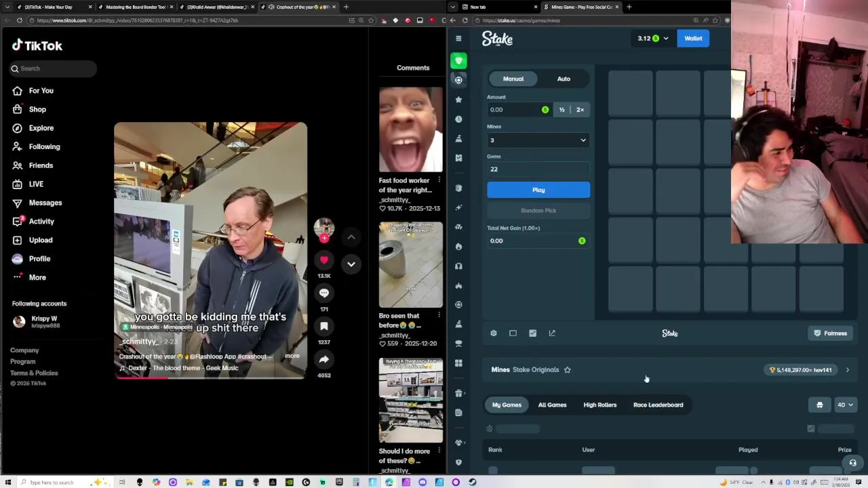Viewport: 868px width, 488px height.
Task: Seek on the TikTok video progress bar
Action: click(210, 378)
